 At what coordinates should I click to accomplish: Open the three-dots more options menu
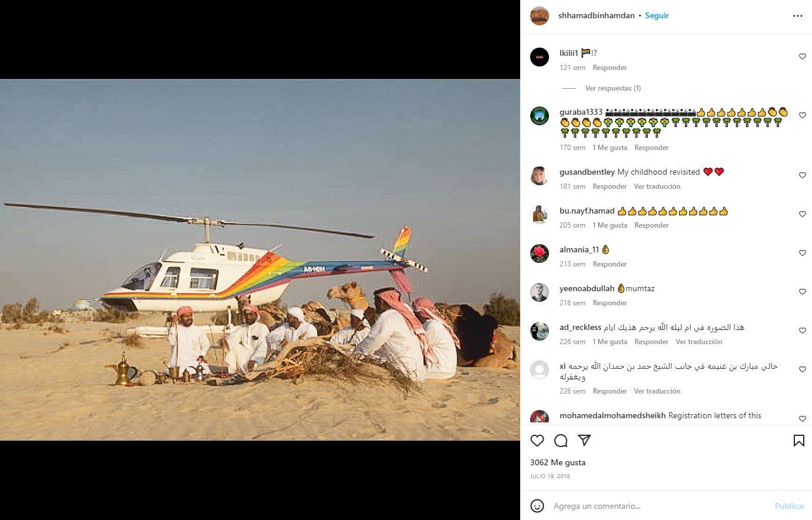(798, 16)
